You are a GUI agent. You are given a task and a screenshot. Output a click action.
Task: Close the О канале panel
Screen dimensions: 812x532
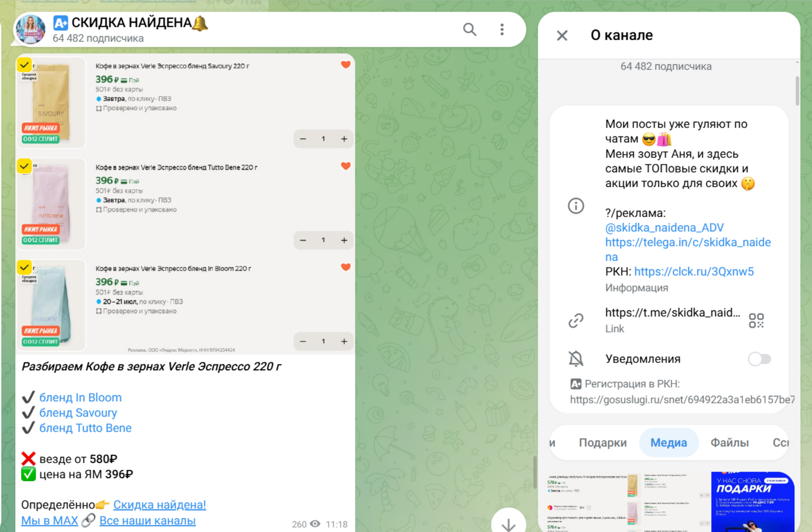coord(562,36)
